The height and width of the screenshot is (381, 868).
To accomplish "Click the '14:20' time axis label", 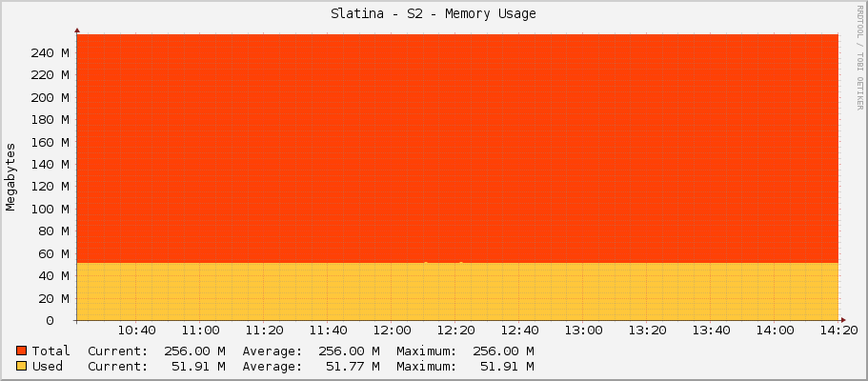I will tap(839, 331).
